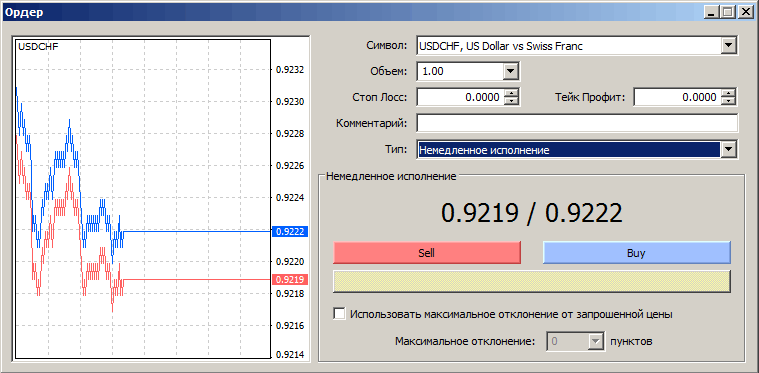759x373 pixels.
Task: Click the USDCHF tick chart area
Action: point(143,198)
